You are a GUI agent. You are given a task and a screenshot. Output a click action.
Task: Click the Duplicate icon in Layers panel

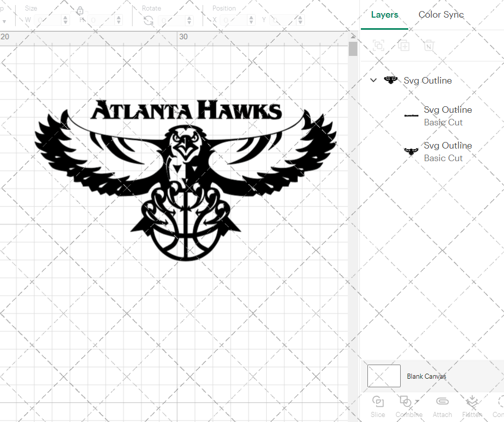tap(404, 45)
